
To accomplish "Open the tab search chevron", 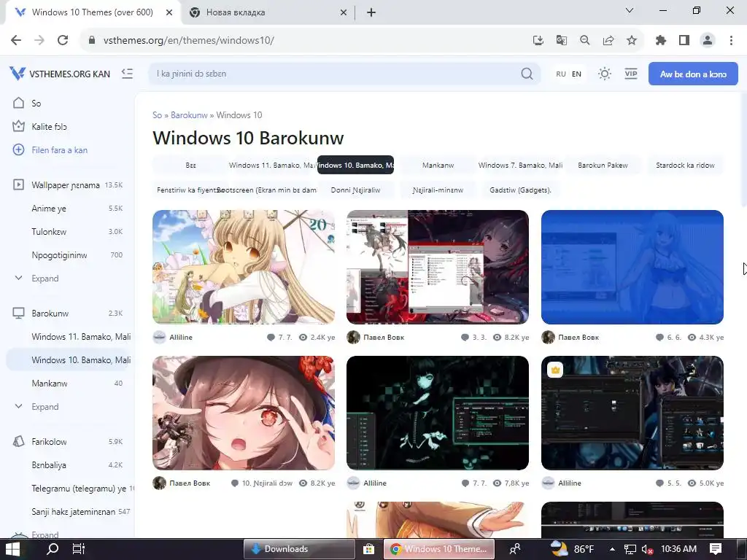I will (630, 10).
